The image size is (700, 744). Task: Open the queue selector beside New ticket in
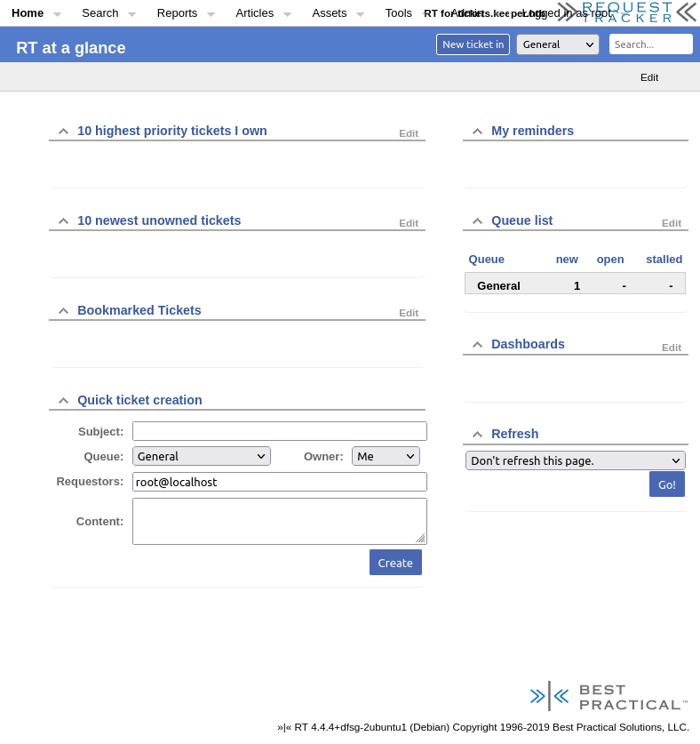tap(558, 44)
